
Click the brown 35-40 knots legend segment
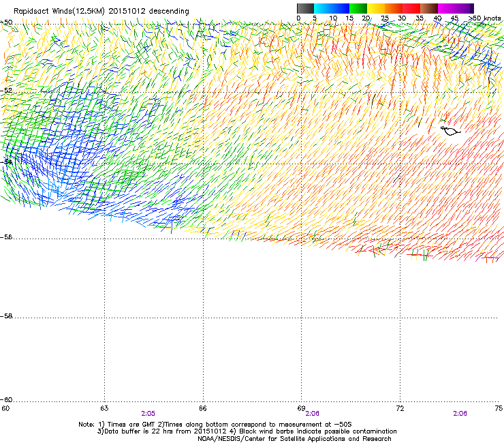(x=429, y=8)
